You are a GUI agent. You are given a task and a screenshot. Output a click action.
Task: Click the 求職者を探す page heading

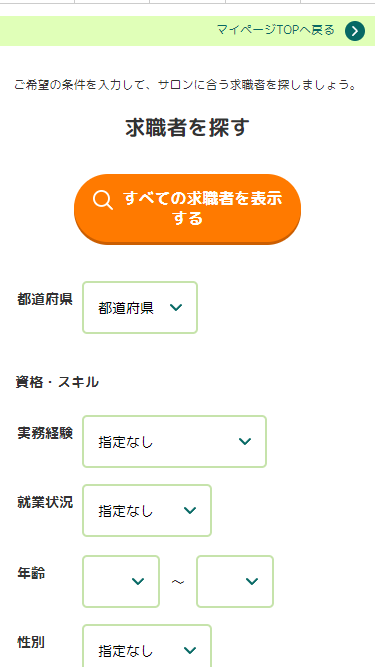click(188, 128)
